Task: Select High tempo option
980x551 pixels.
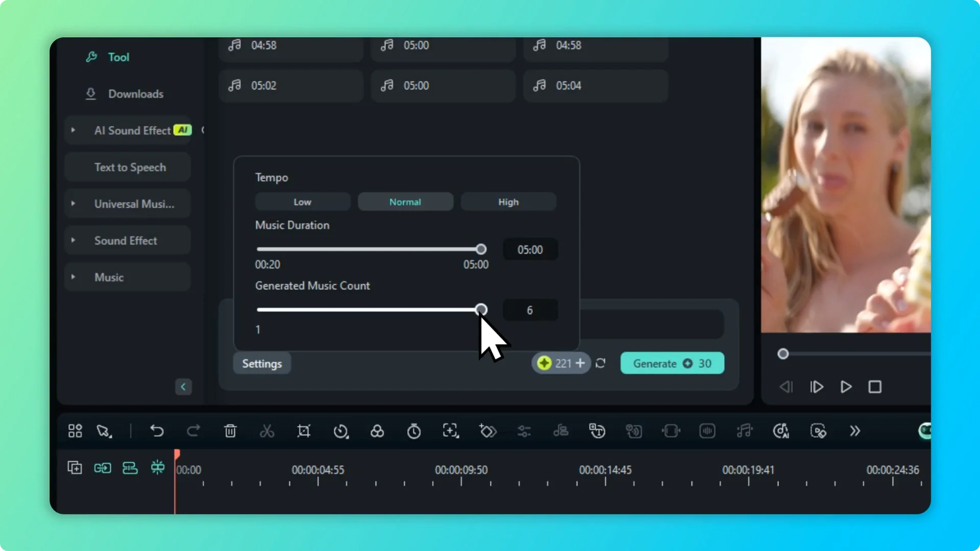Action: point(508,202)
